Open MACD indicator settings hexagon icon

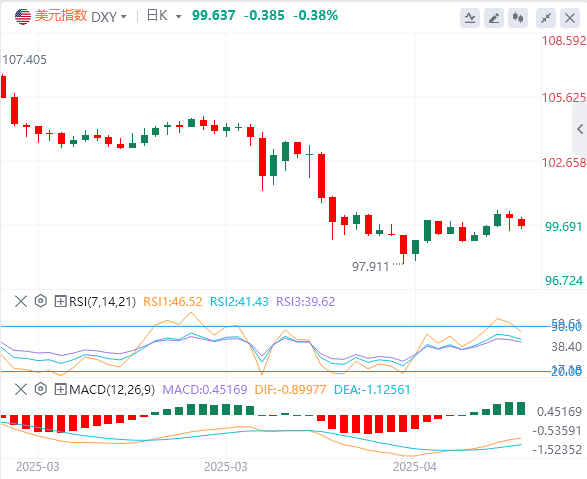point(40,389)
